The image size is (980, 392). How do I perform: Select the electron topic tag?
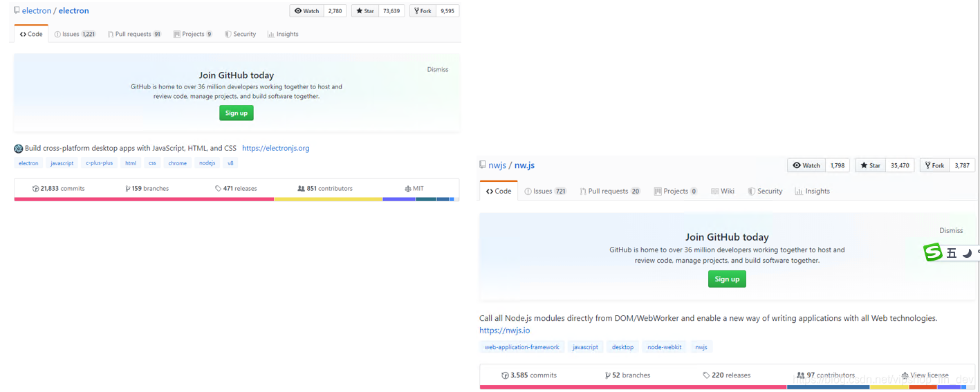(x=28, y=163)
